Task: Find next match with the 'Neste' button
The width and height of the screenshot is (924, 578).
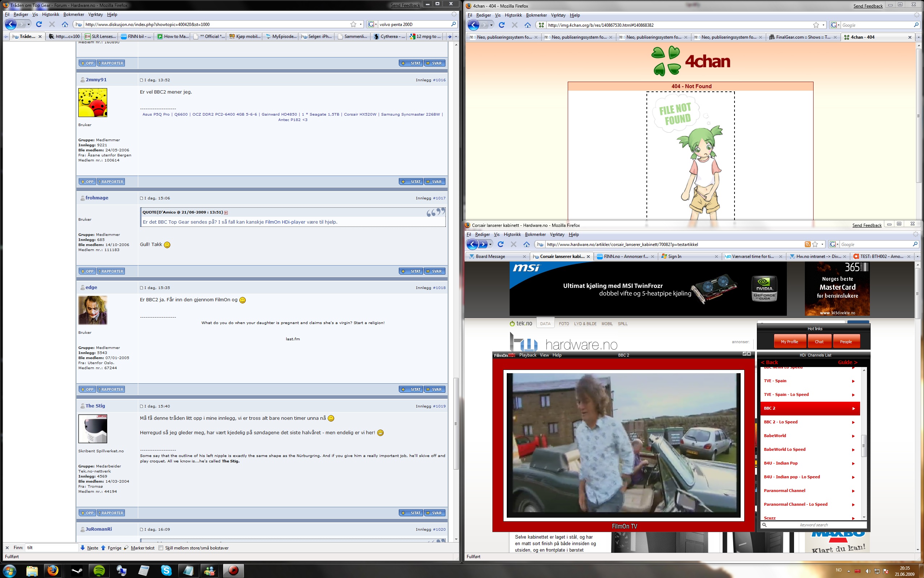Action: 90,548
